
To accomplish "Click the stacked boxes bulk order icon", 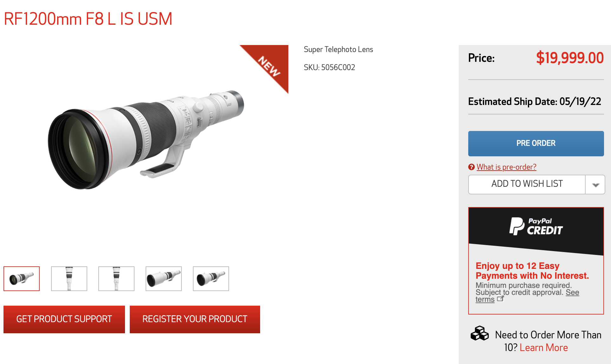I will pos(479,334).
